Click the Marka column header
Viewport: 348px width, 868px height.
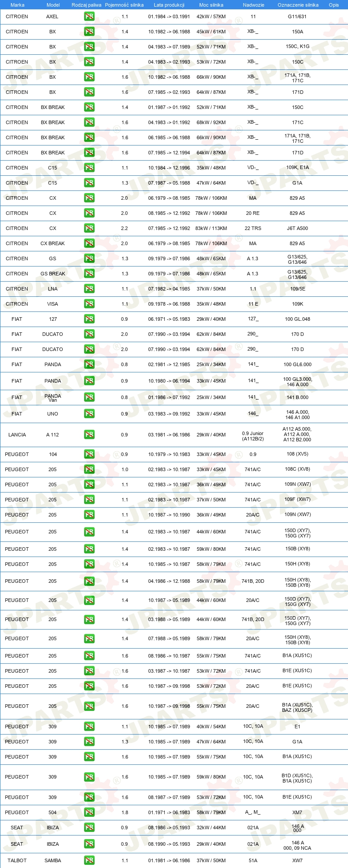[x=17, y=5]
